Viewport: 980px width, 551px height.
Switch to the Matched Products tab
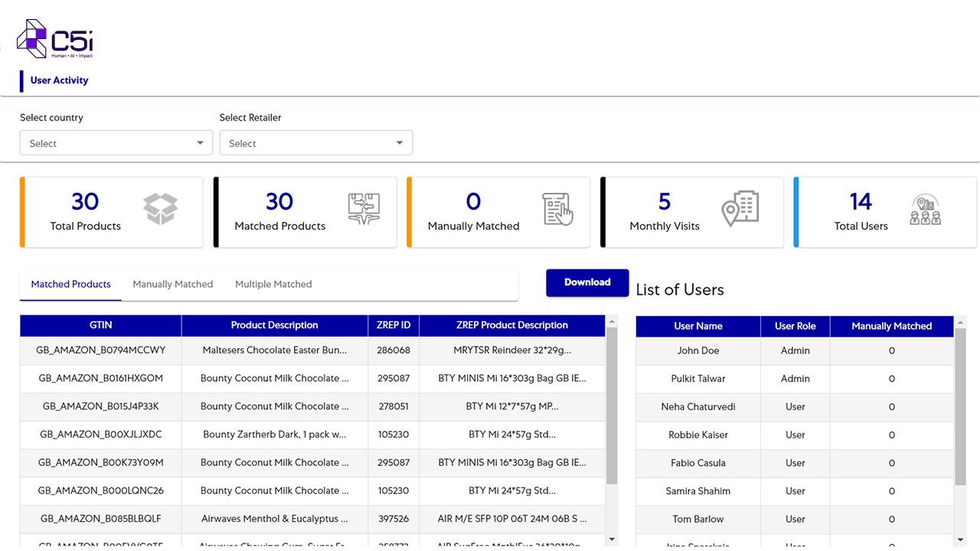[x=71, y=284]
